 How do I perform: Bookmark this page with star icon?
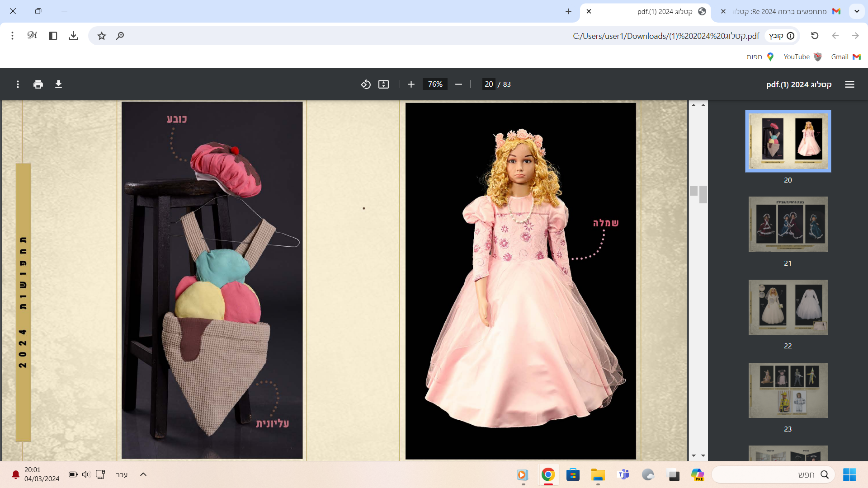tap(102, 36)
